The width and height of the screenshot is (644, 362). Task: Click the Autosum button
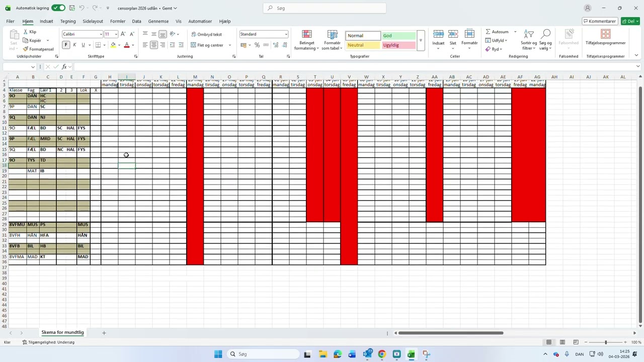coord(497,32)
